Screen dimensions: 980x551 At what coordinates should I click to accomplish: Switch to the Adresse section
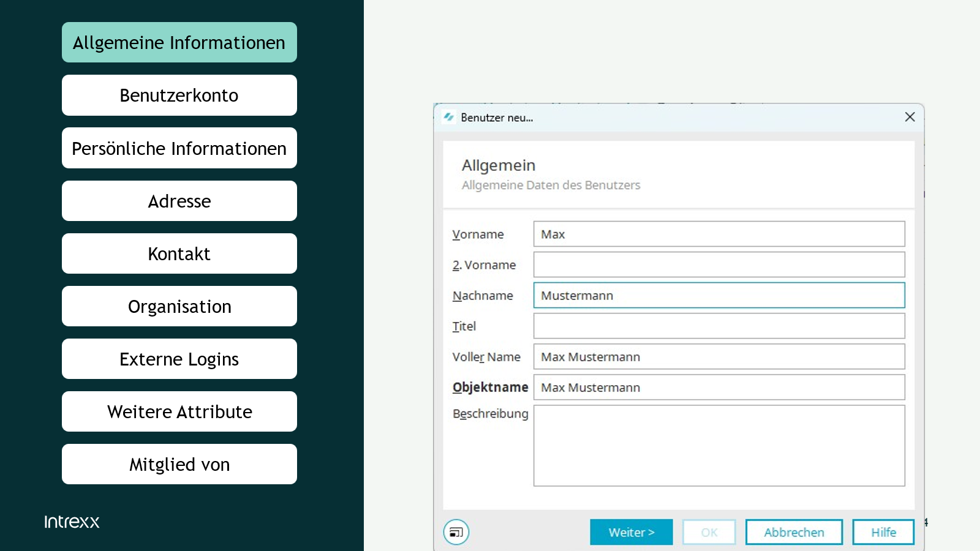click(179, 201)
